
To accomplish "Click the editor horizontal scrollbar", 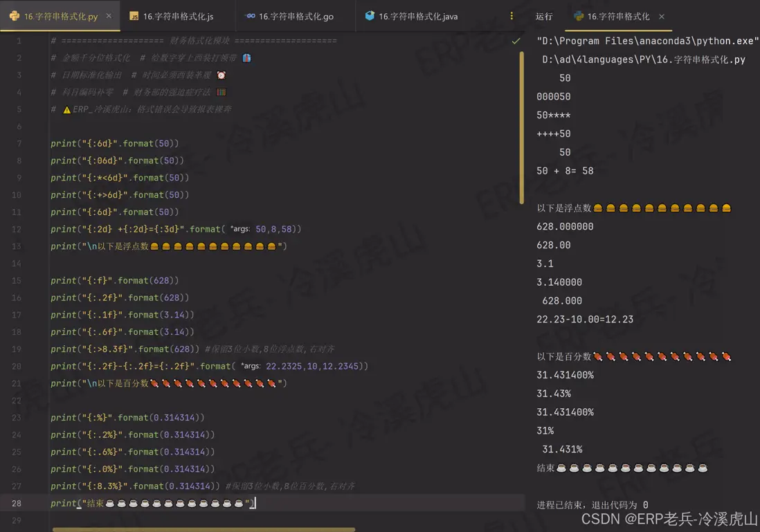I will tap(203, 529).
